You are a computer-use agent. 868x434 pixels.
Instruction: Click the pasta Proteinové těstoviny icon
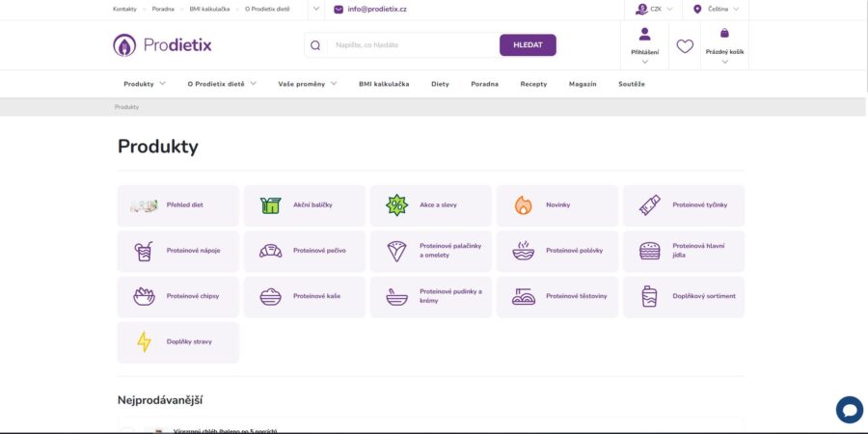[x=523, y=297]
